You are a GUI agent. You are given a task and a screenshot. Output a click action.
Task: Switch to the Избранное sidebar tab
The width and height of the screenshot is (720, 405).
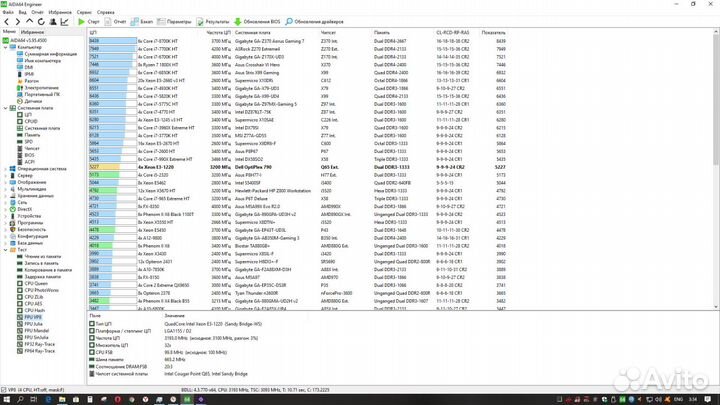33,32
